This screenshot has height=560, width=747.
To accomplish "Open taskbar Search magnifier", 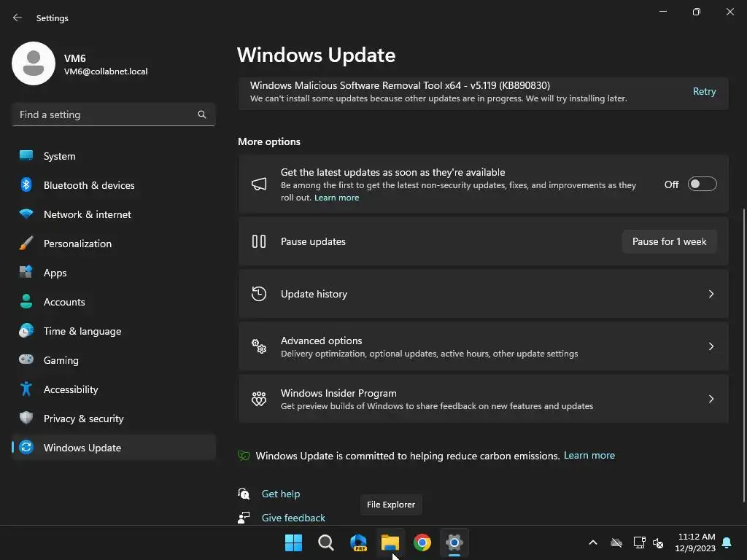I will [x=326, y=542].
